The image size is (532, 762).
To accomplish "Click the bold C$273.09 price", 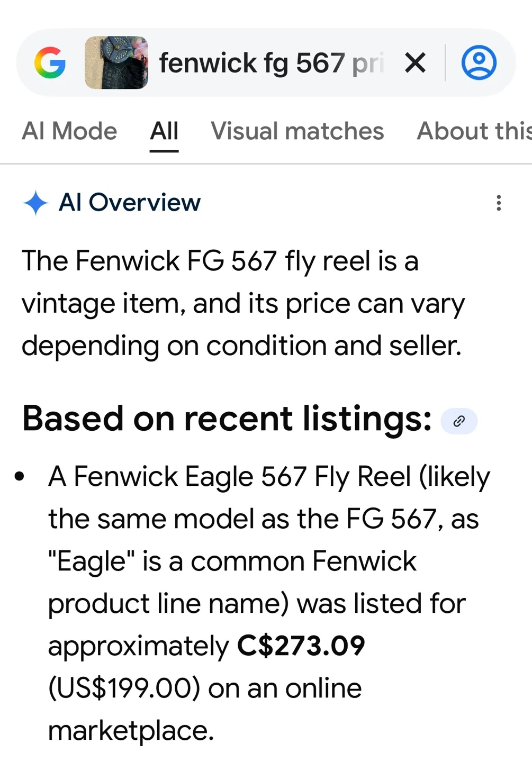I will [x=301, y=646].
